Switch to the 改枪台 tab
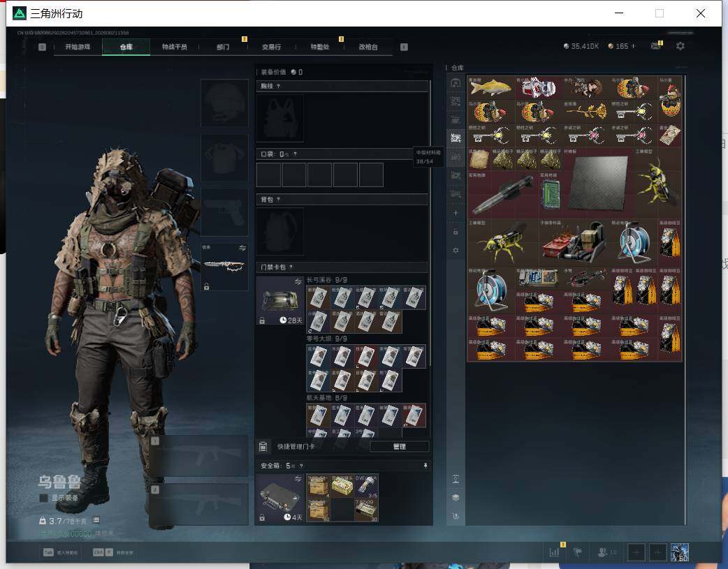 tap(368, 47)
